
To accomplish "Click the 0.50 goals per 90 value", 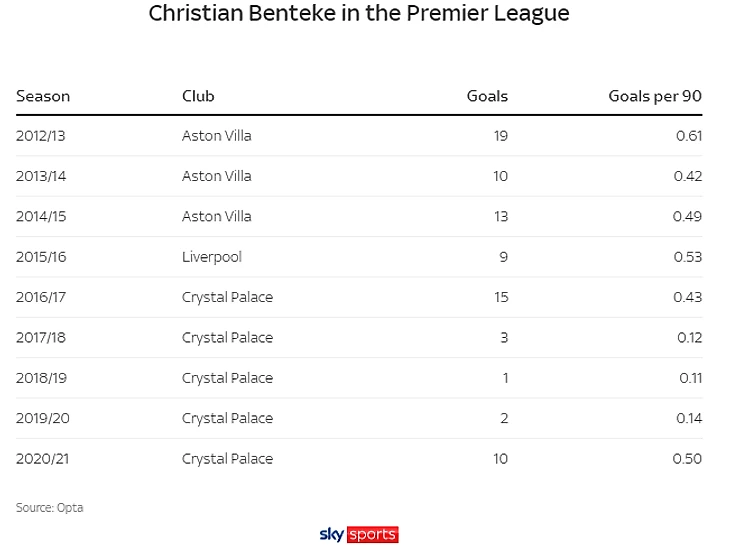I will coord(687,459).
